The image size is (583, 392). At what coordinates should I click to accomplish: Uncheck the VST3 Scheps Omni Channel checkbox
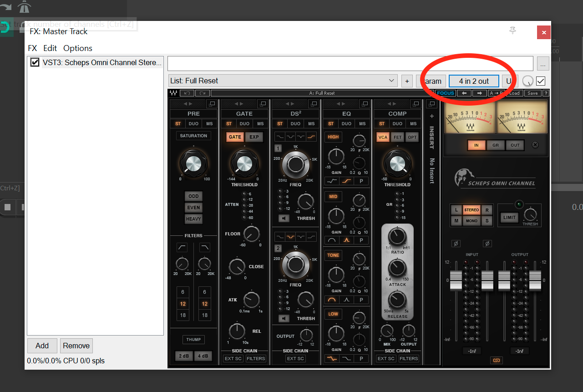[x=35, y=62]
